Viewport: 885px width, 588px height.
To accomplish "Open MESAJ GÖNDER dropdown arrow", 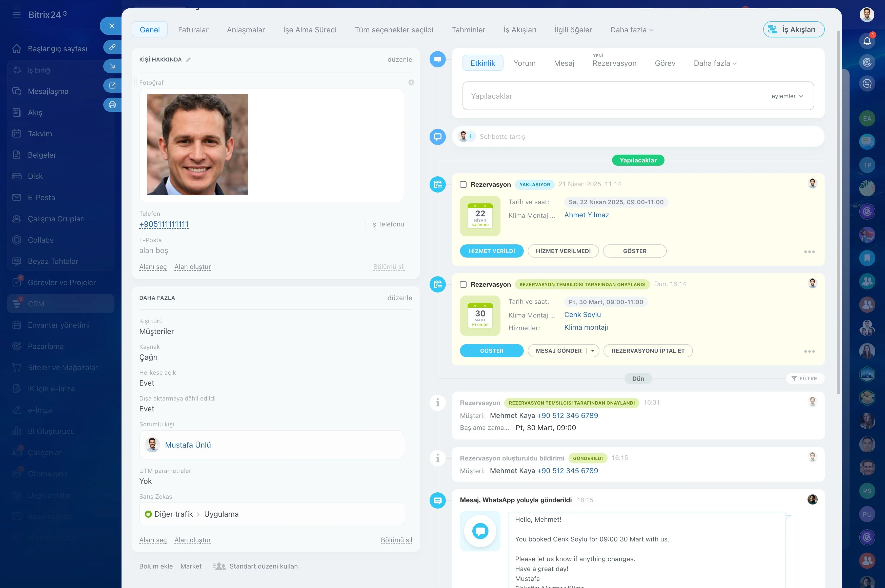I will 592,351.
